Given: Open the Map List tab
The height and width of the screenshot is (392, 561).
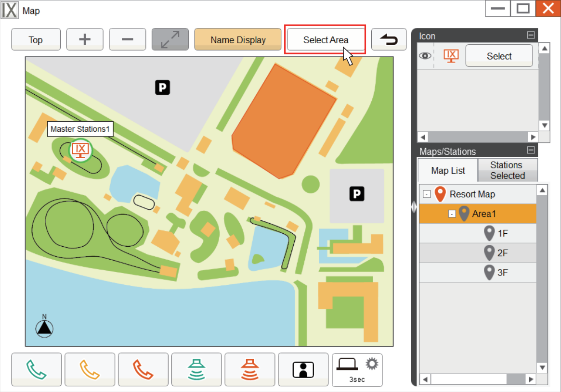Looking at the screenshot, I should tap(448, 171).
